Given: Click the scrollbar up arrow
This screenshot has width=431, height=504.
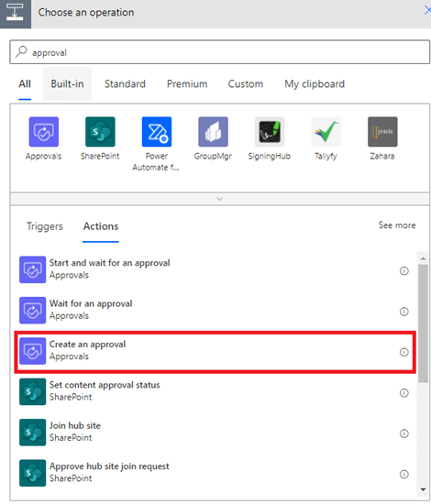Looking at the screenshot, I should pos(424,258).
